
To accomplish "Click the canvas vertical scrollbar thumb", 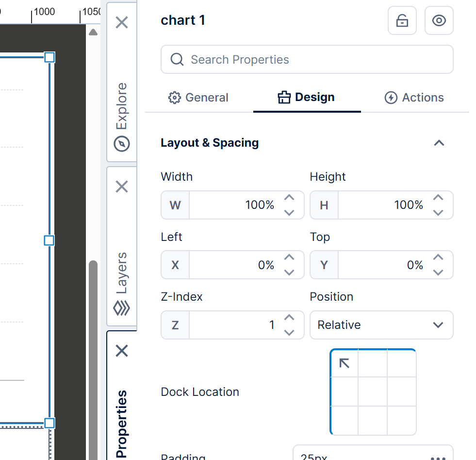I will pos(93,359).
